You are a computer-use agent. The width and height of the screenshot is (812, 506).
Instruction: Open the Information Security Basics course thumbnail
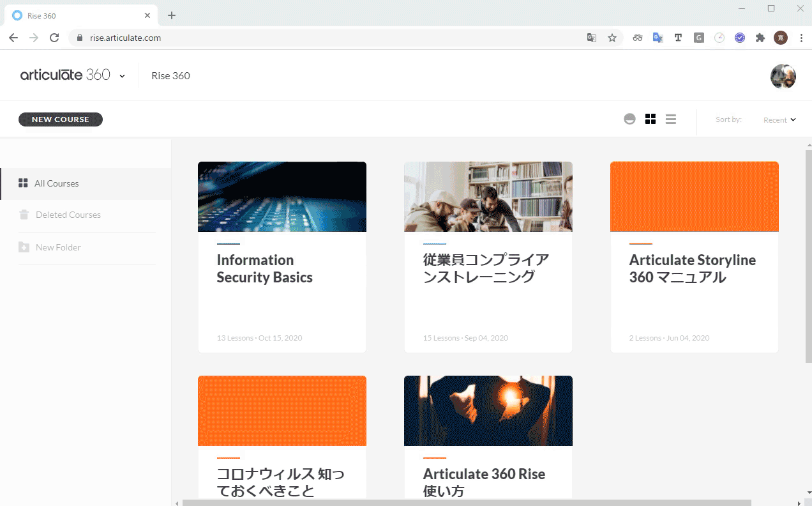point(282,197)
